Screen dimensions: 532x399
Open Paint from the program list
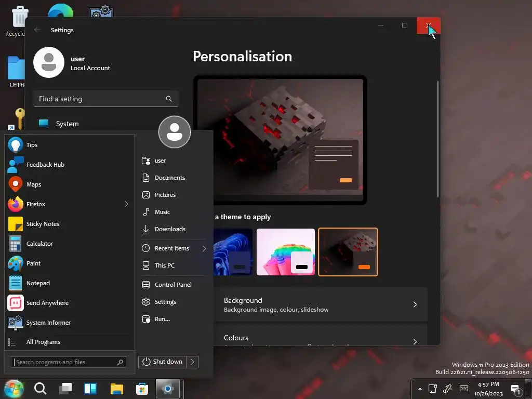click(70, 263)
